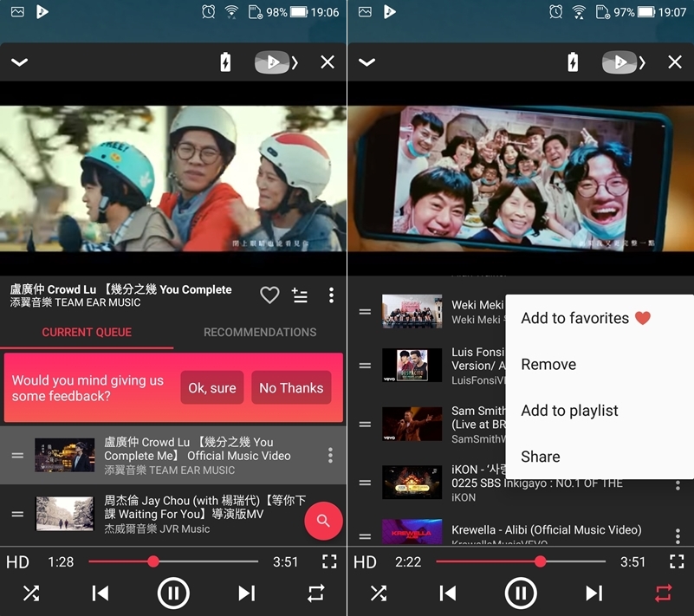The height and width of the screenshot is (616, 694).
Task: Grab the reorder handle of Jay Chou row
Action: click(x=17, y=515)
